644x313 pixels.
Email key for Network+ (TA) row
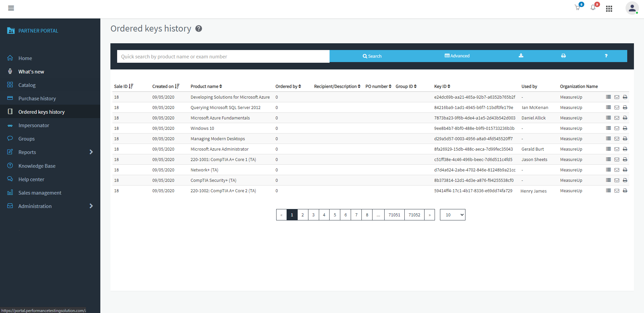pos(617,170)
